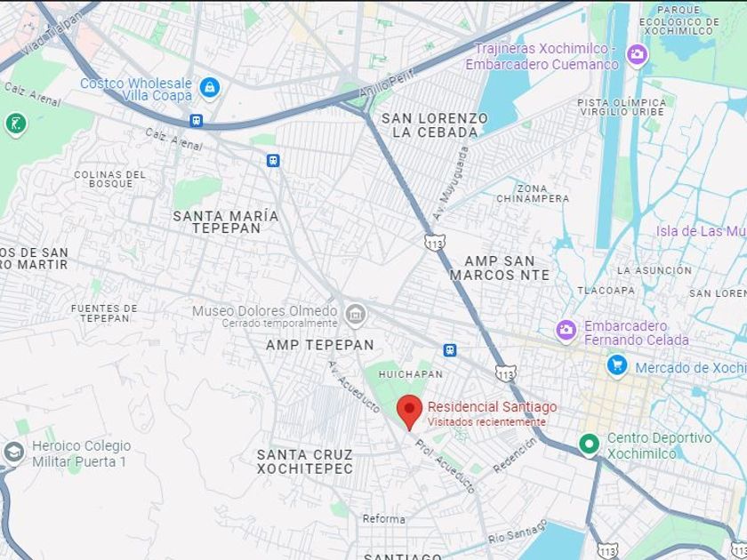Open the Residencial Santiago label link
This screenshot has width=747, height=560.
click(x=492, y=407)
